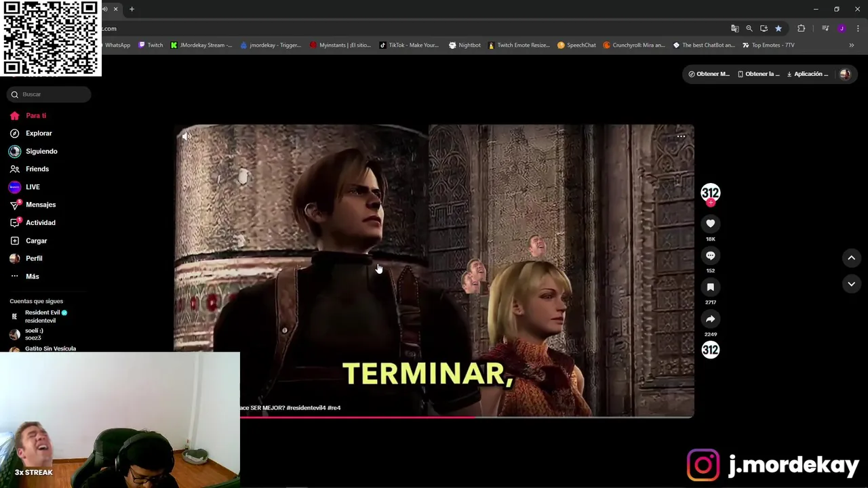Screen dimensions: 868x488
Task: Open the WhatsApp bookmark
Action: pos(116,45)
